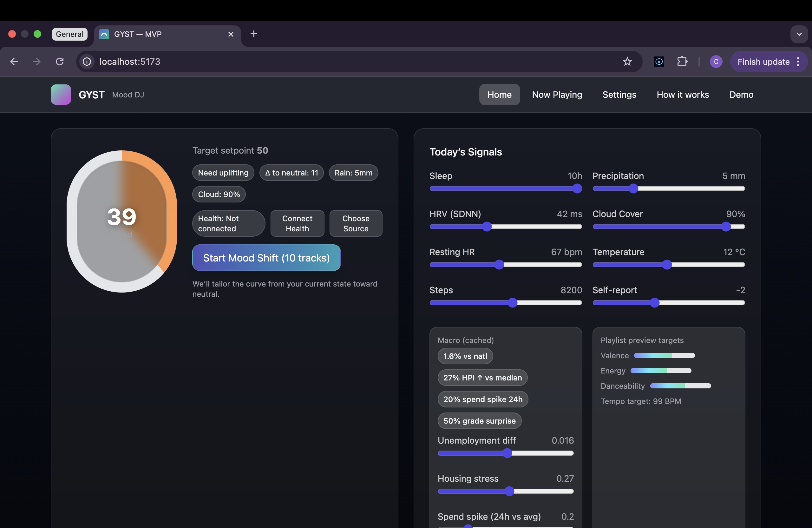Click the Housing stress slider handle
This screenshot has height=528, width=812.
coord(509,491)
